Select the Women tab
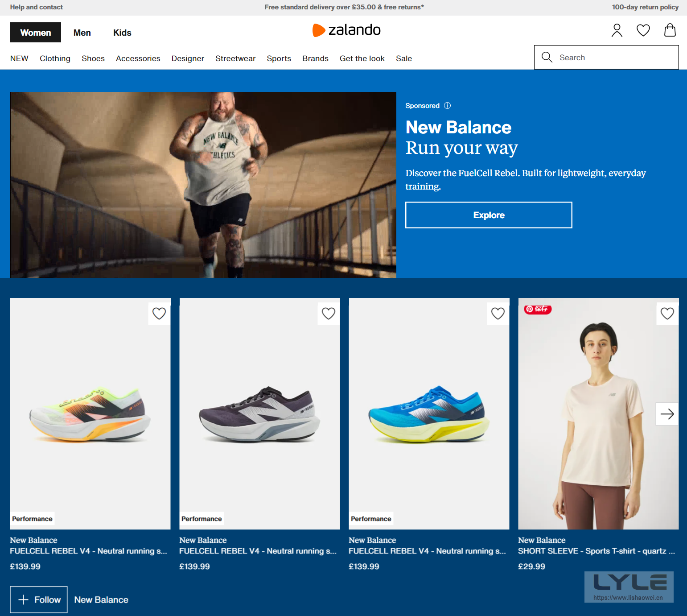Image resolution: width=687 pixels, height=616 pixels. [36, 33]
